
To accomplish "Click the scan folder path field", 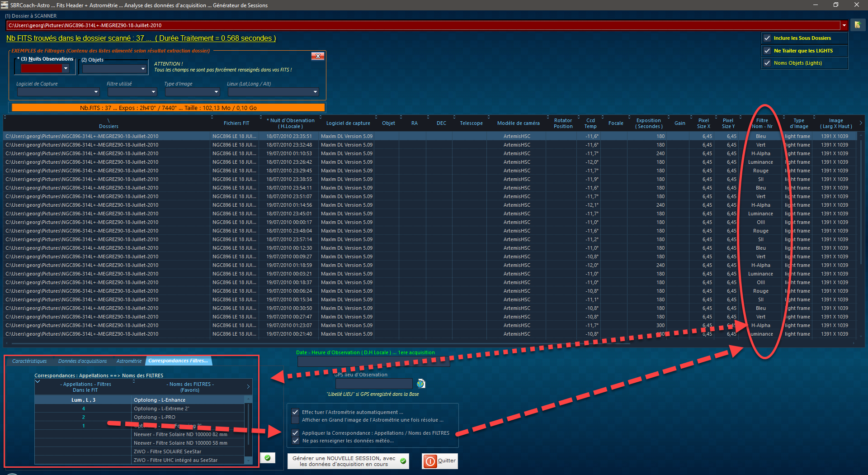I will tap(424, 25).
